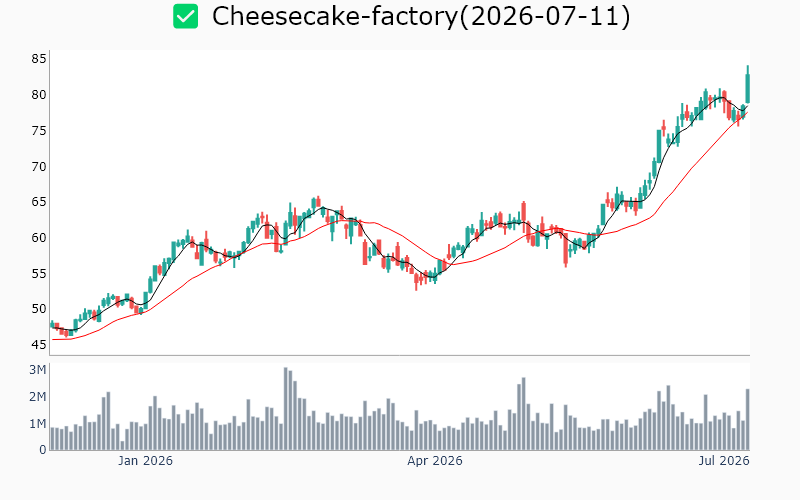Click the first candlestick at chart start
This screenshot has width=800, height=500.
(52, 324)
